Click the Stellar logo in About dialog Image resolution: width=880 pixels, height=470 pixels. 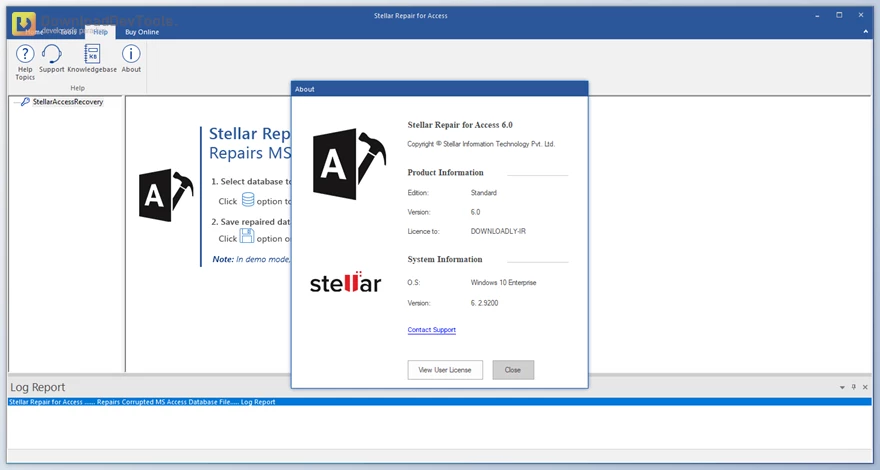tap(345, 282)
